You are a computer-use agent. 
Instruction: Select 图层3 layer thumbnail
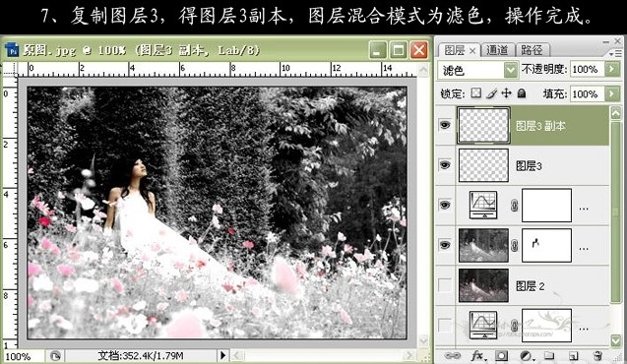click(x=483, y=165)
